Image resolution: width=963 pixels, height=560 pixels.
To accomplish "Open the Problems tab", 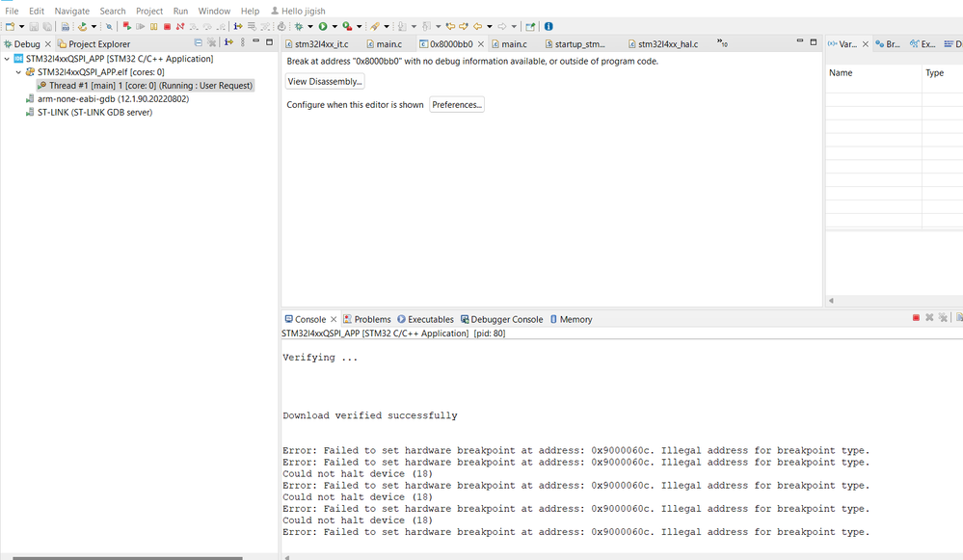I will pos(366,319).
